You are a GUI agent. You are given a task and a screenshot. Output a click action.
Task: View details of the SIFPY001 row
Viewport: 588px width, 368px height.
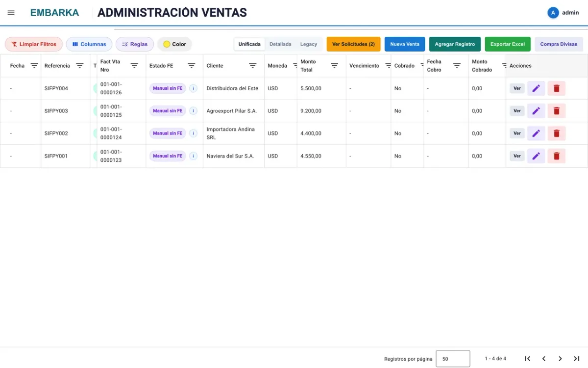coord(517,156)
